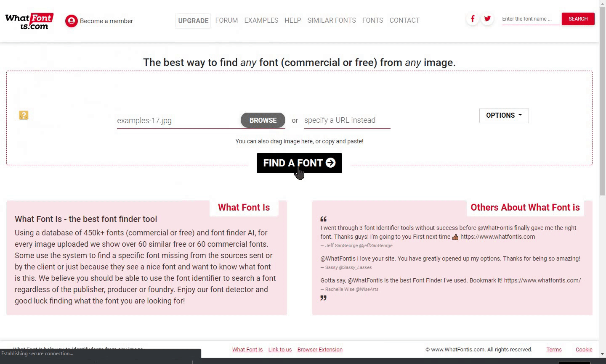Open the Become a member link
The width and height of the screenshot is (606, 364).
point(106,21)
